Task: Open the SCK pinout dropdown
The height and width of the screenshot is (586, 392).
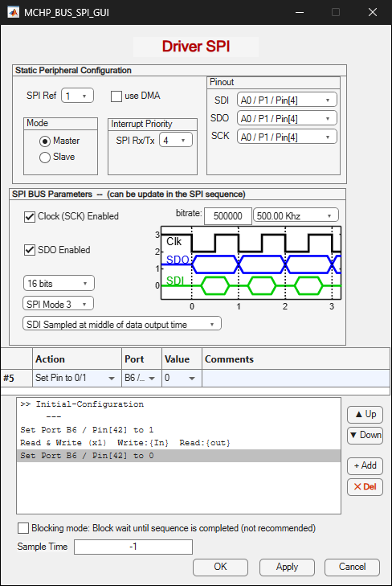Action: (x=287, y=137)
